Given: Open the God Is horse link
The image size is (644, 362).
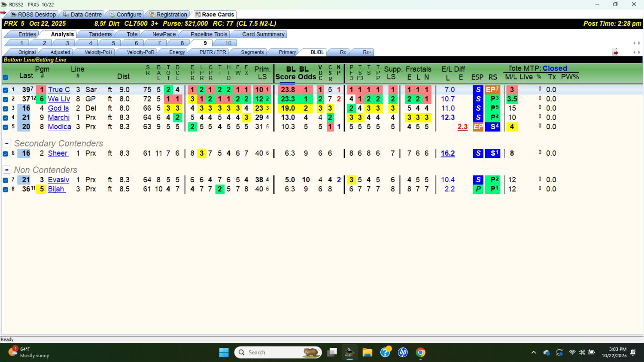Looking at the screenshot, I should pyautogui.click(x=58, y=108).
